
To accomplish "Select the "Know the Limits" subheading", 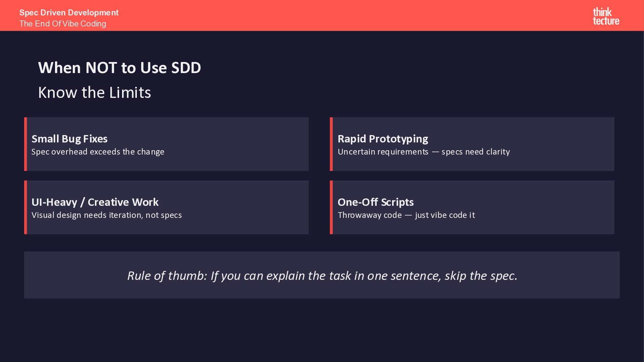I will point(94,93).
